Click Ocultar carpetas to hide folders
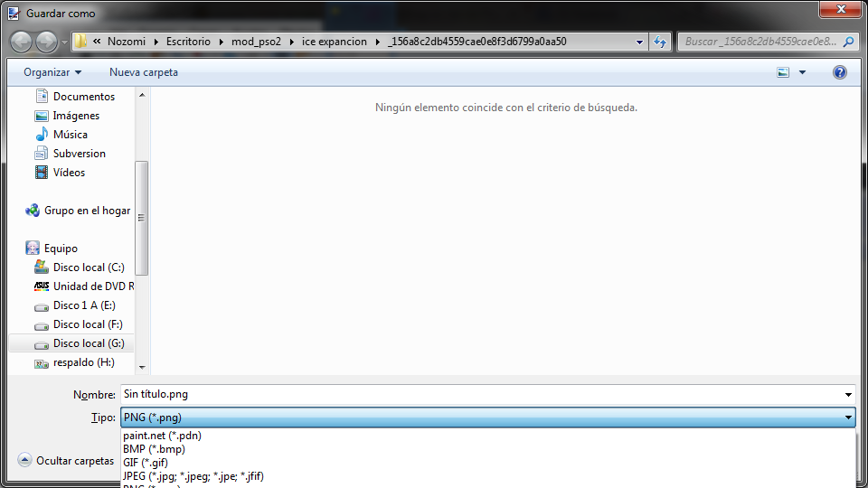 coord(74,461)
